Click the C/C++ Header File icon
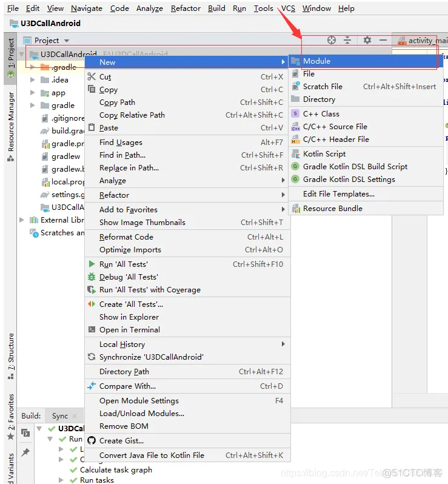This screenshot has width=448, height=484. tap(295, 139)
